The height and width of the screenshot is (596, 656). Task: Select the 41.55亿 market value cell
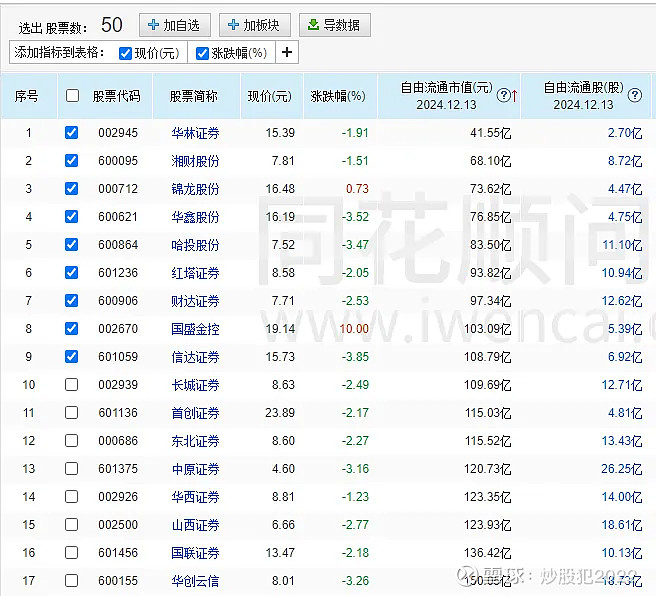490,133
